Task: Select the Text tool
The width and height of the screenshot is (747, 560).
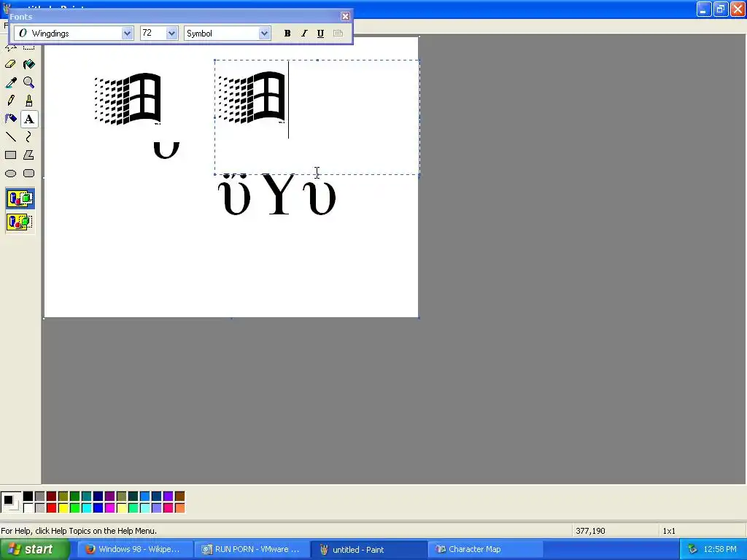Action: pyautogui.click(x=29, y=119)
